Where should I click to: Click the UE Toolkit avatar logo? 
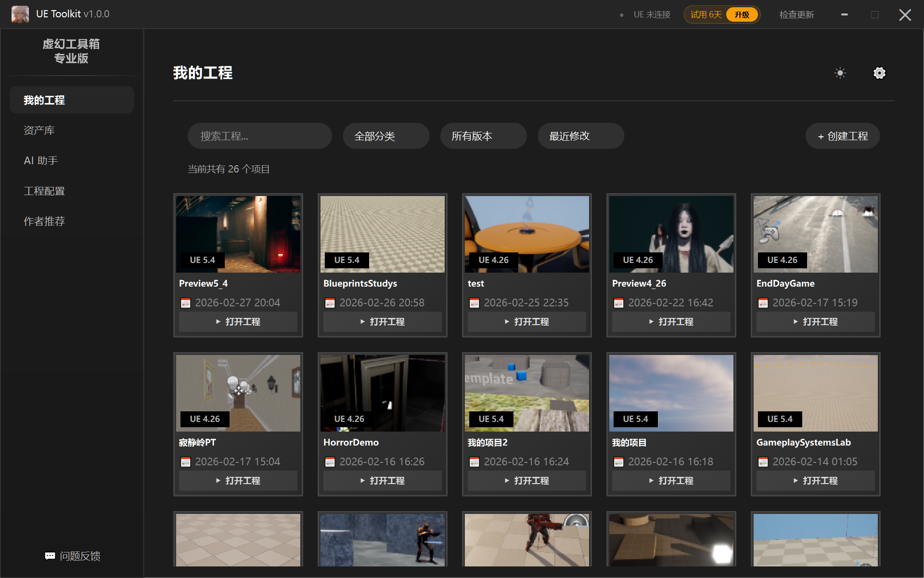coord(20,14)
